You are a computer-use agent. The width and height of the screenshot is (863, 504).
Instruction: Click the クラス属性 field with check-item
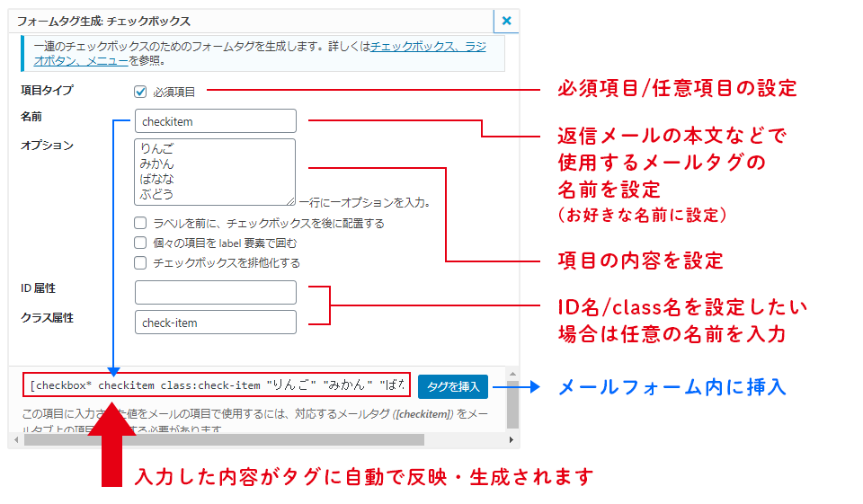pos(215,322)
